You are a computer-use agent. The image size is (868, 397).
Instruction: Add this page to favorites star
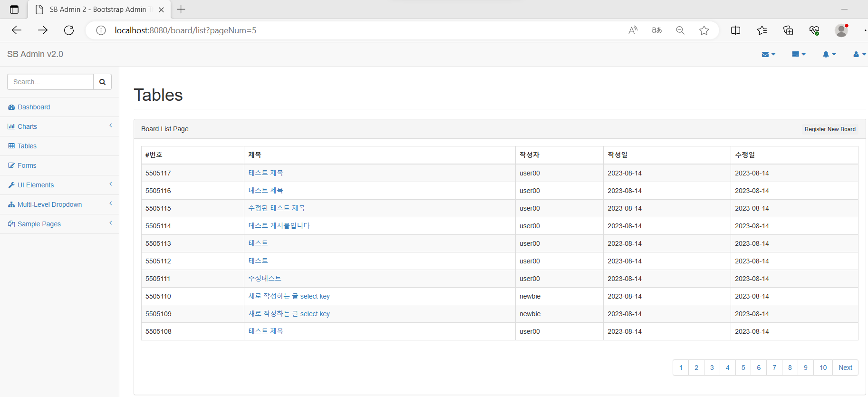click(704, 30)
